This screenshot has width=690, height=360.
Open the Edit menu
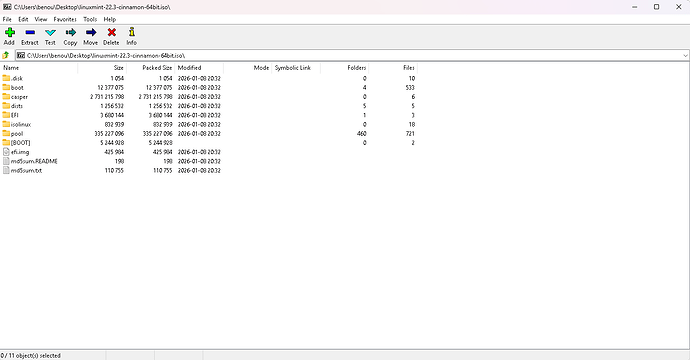coord(23,19)
